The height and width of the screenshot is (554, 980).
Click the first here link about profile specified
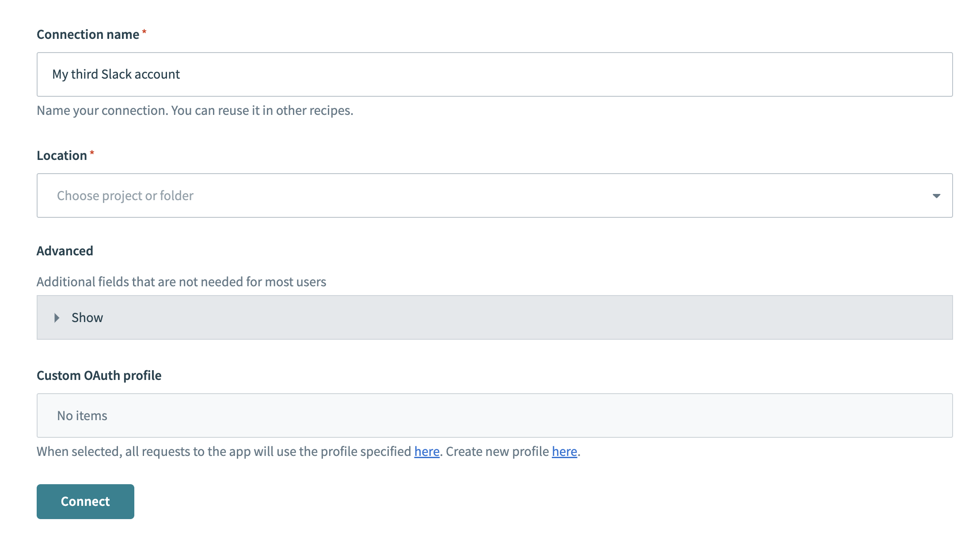[426, 452]
